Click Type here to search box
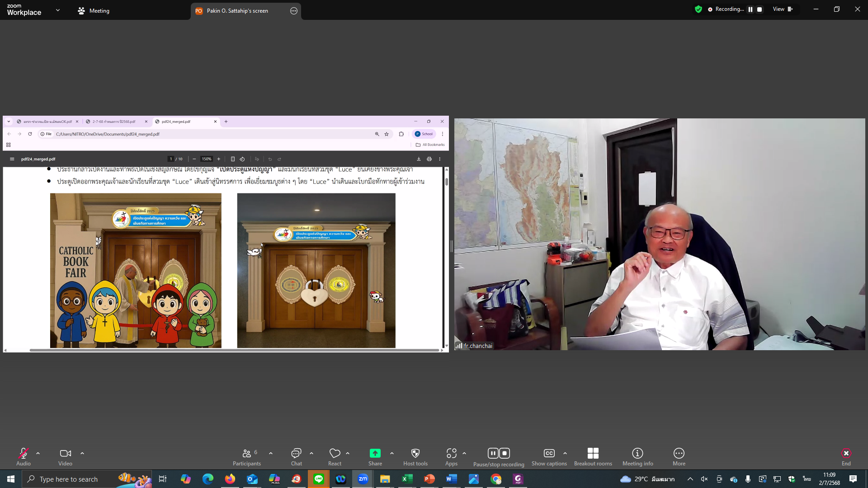Image resolution: width=868 pixels, height=488 pixels. (x=69, y=479)
